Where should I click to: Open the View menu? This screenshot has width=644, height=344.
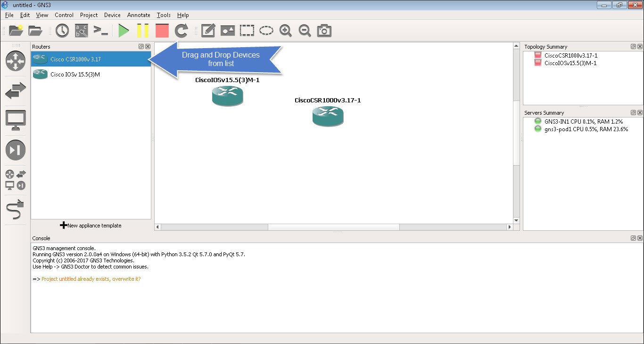pos(42,15)
